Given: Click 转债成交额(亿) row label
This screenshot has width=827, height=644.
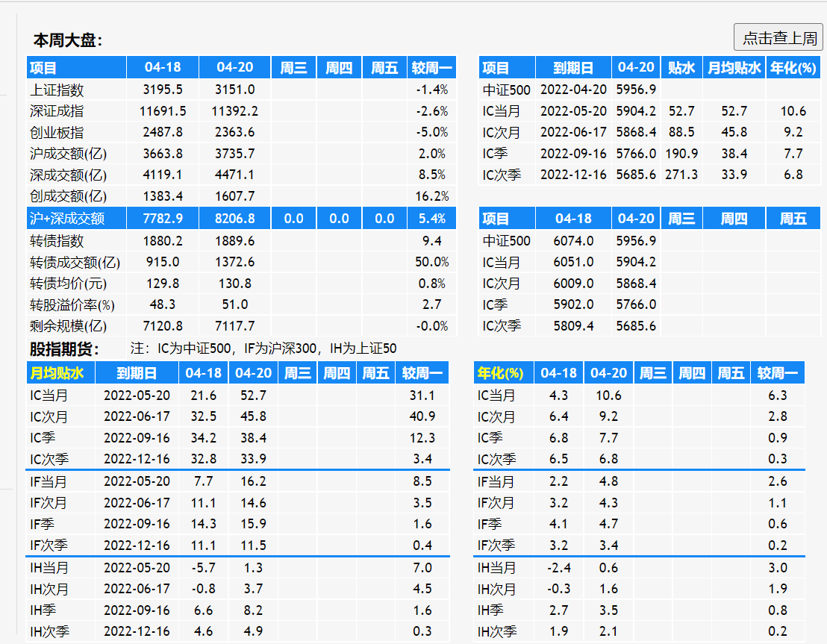Looking at the screenshot, I should (75, 262).
